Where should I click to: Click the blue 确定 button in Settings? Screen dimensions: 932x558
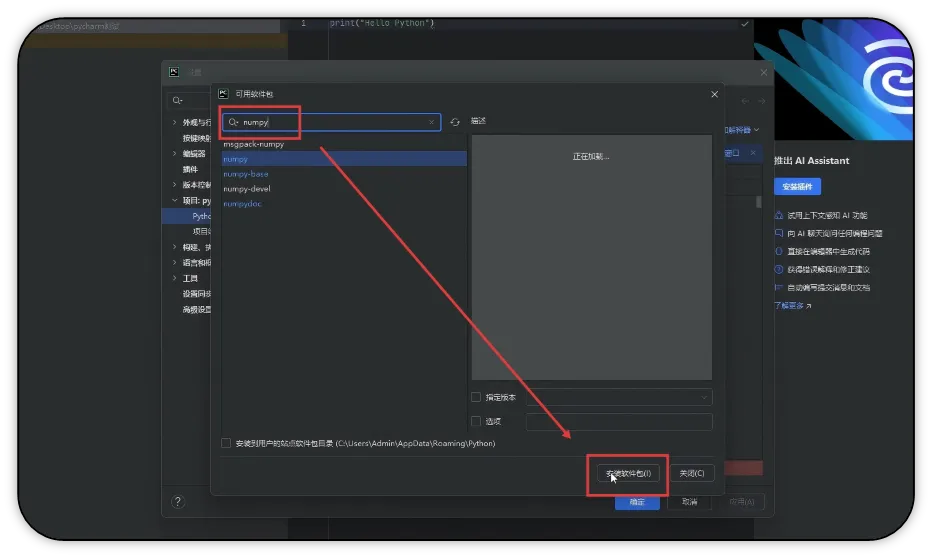coord(637,502)
